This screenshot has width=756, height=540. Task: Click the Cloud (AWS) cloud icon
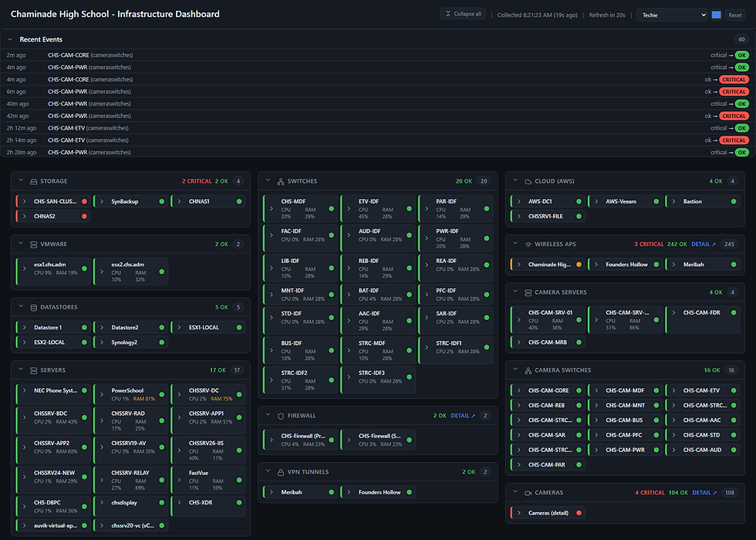(x=528, y=182)
